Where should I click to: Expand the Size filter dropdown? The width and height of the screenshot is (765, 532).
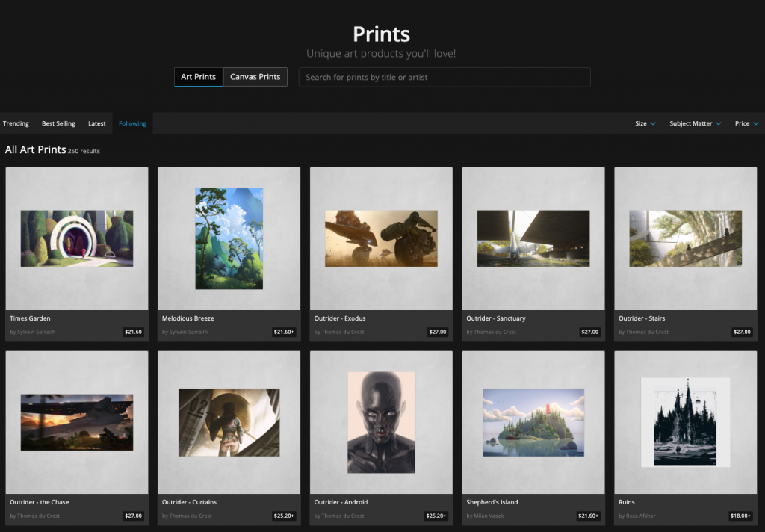(x=645, y=123)
